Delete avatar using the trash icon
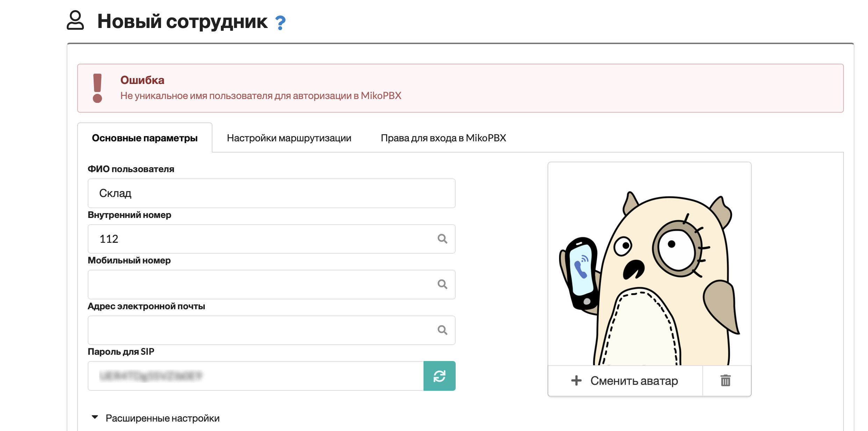Image resolution: width=868 pixels, height=431 pixels. click(x=725, y=381)
